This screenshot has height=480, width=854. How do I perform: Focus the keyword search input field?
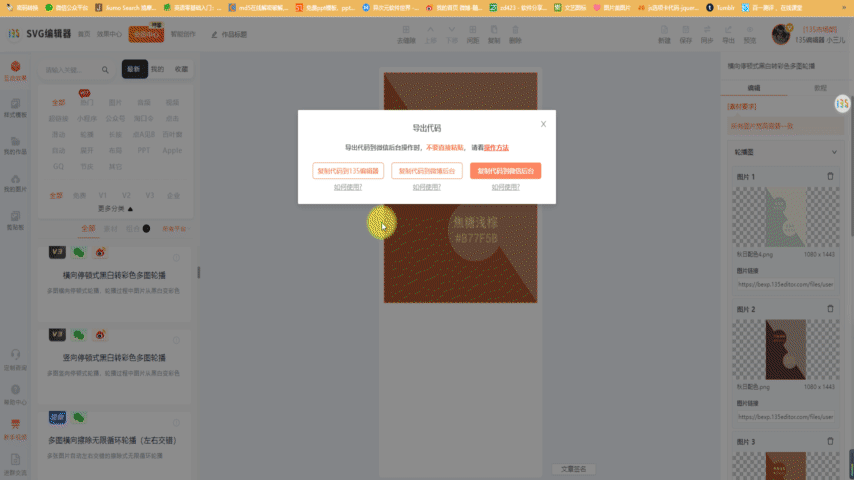click(x=71, y=70)
